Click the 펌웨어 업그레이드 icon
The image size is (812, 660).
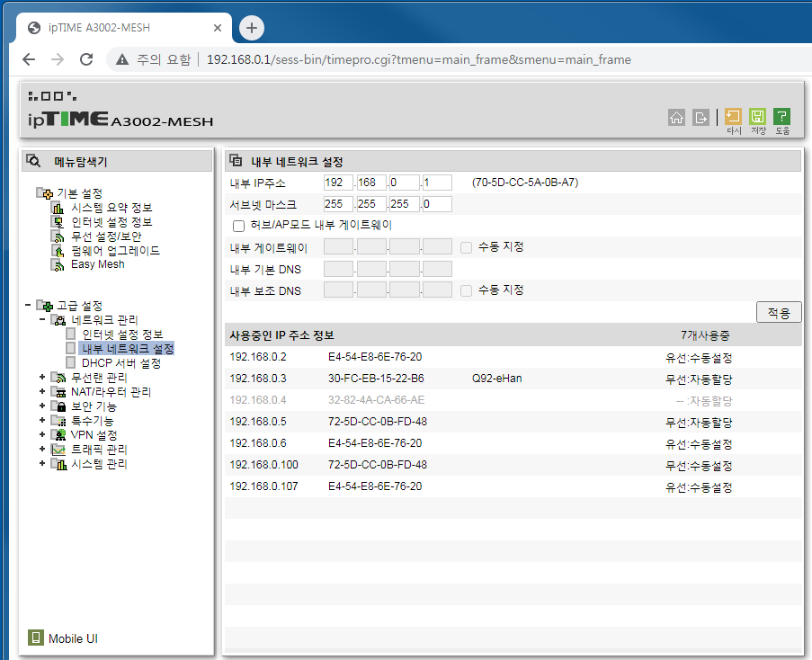click(x=58, y=251)
